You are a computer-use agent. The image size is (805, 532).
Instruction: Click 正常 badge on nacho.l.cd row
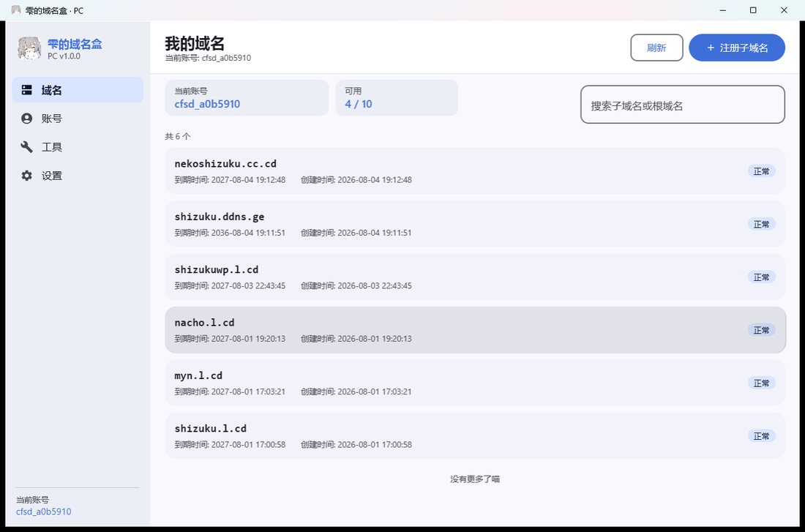pos(761,330)
